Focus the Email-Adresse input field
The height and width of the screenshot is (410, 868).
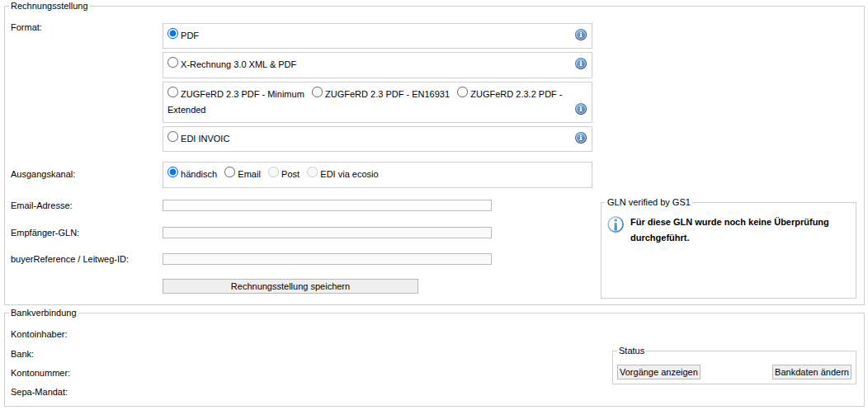coord(327,205)
